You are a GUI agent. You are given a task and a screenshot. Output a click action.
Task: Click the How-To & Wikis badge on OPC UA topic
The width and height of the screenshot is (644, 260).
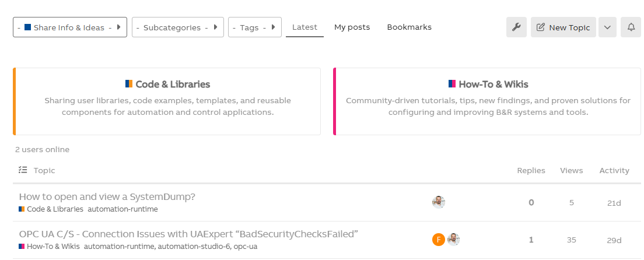pyautogui.click(x=51, y=246)
